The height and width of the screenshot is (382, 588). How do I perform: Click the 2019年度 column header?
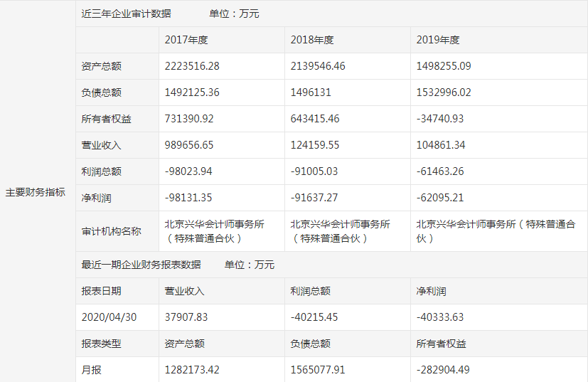[x=438, y=40]
